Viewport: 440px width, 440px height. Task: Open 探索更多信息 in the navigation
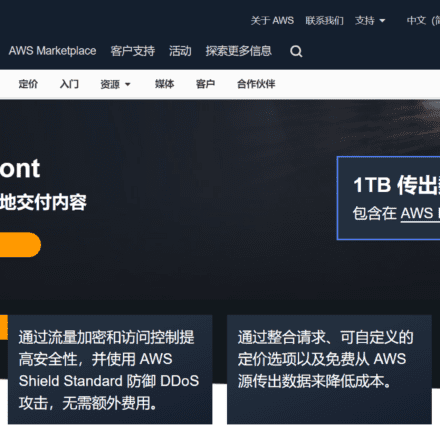tap(239, 51)
